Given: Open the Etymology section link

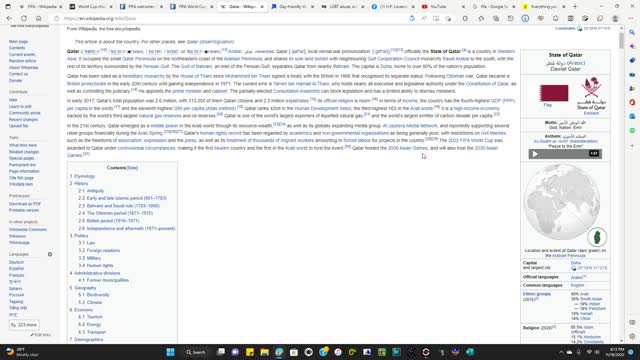Looking at the screenshot, I should click(x=84, y=176).
